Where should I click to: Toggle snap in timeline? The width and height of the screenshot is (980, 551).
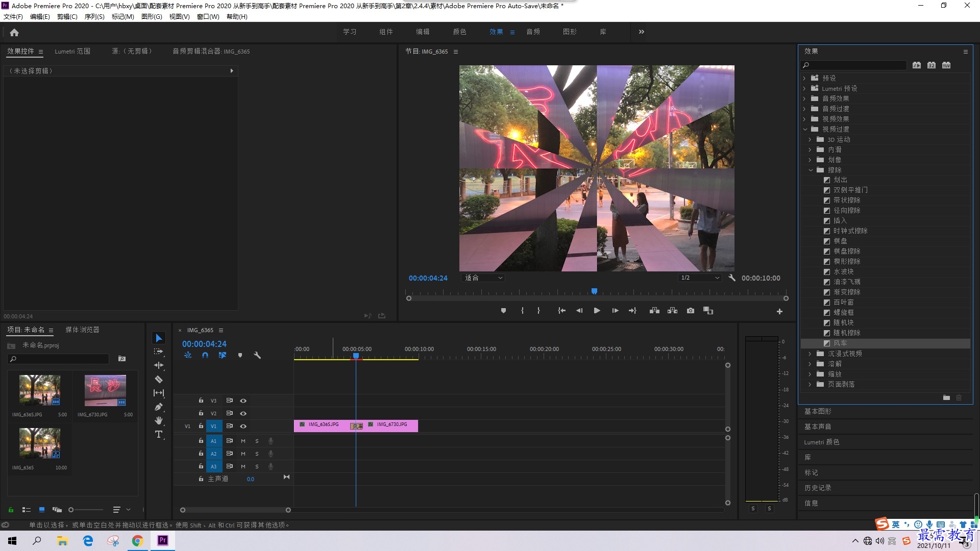[205, 355]
